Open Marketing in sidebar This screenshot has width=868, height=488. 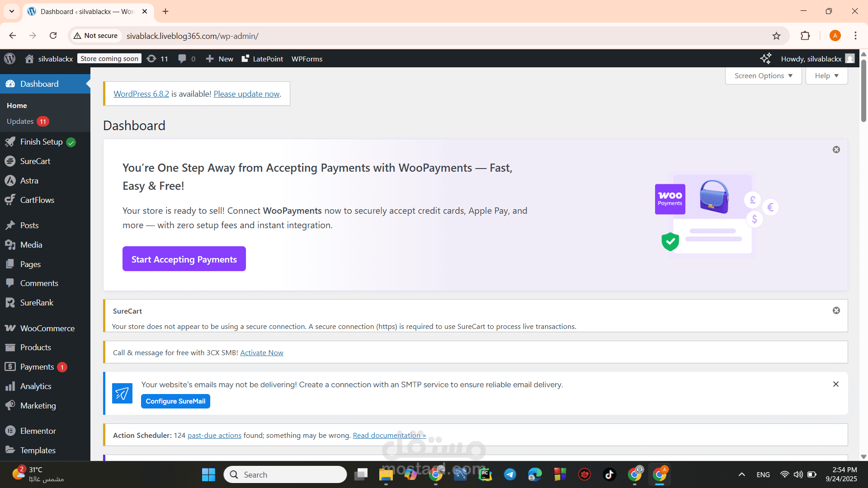click(45, 406)
